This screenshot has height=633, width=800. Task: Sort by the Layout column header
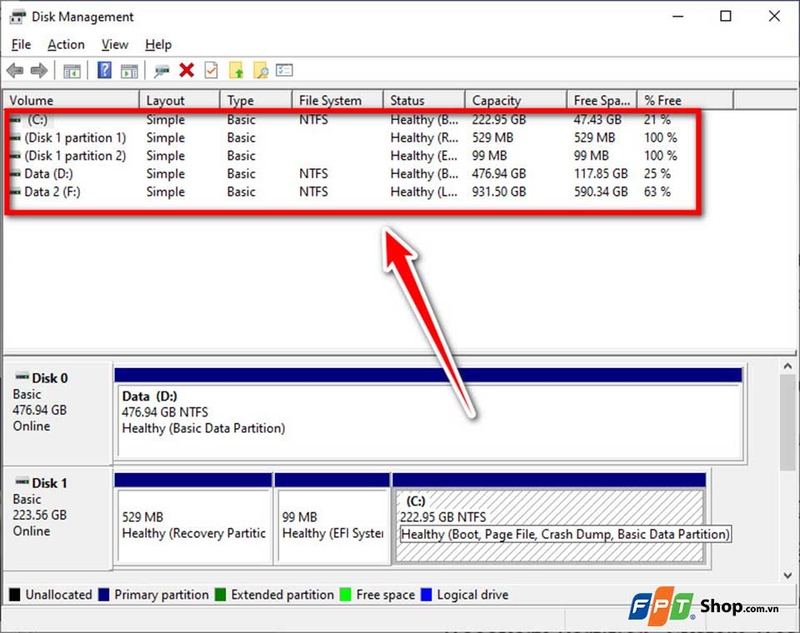click(180, 100)
